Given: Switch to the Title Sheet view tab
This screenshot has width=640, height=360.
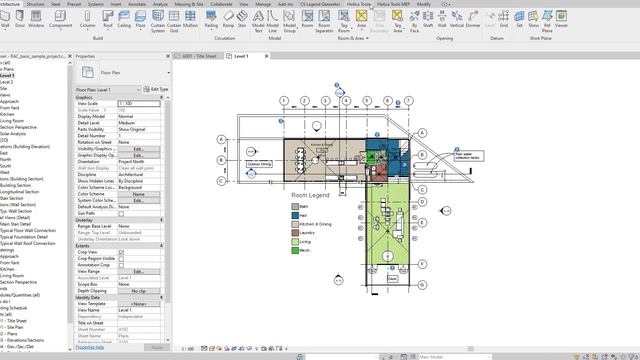Looking at the screenshot, I should (x=198, y=56).
